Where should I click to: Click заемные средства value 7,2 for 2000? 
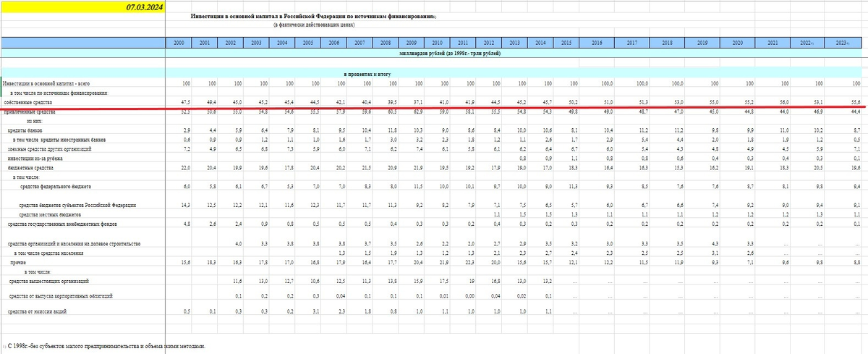pyautogui.click(x=187, y=148)
